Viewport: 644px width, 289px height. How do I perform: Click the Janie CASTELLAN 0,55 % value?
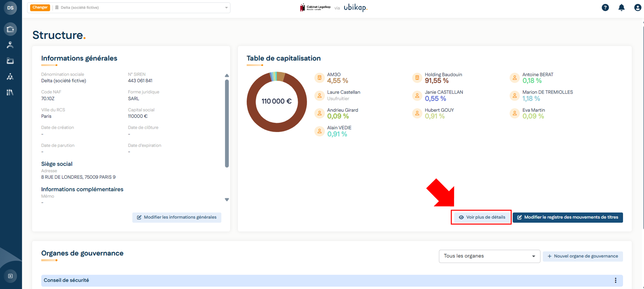435,99
